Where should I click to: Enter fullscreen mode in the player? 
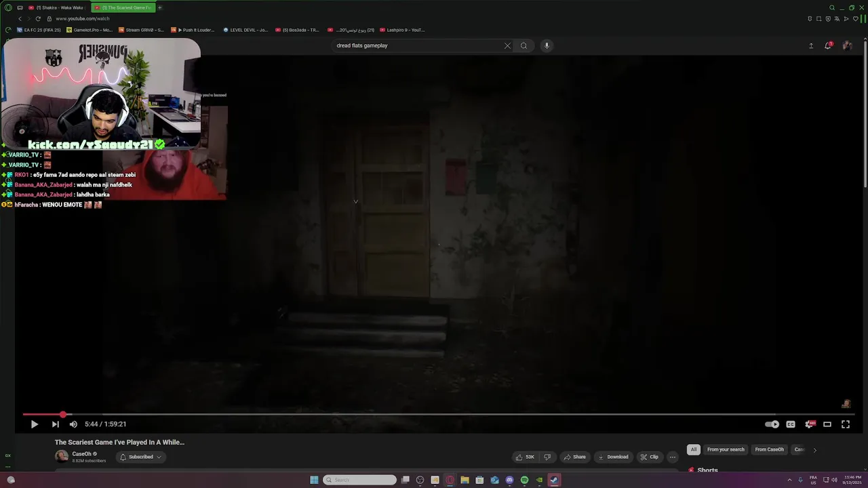point(846,424)
